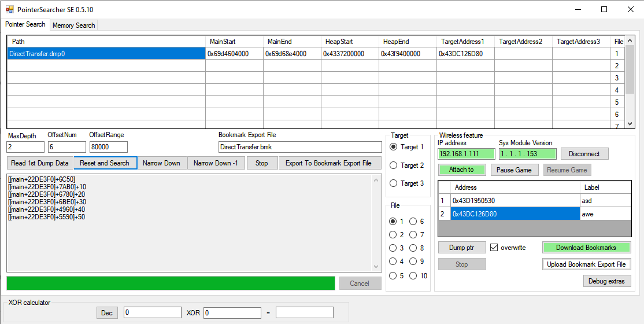Click MainEnd cell 0x69d68e4000

click(292, 53)
